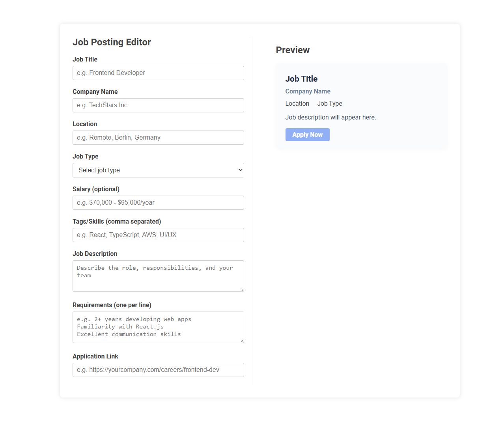Click the Company Name input field
This screenshot has width=504, height=433.
pyautogui.click(x=158, y=105)
